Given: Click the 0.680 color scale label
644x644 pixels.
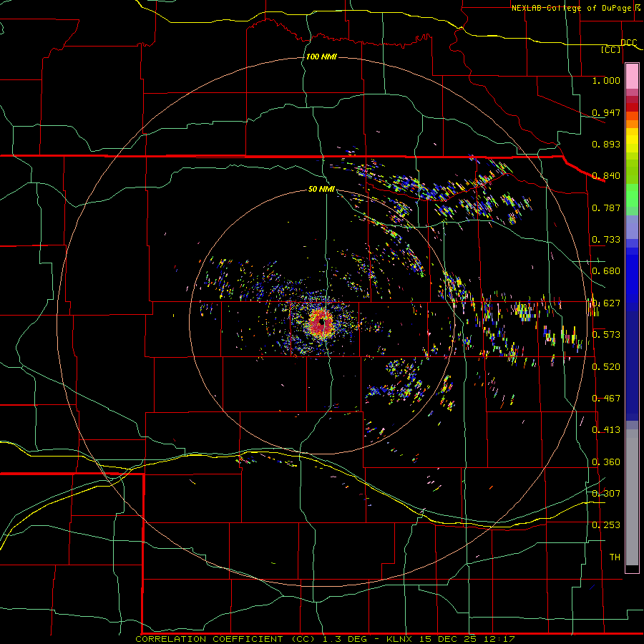Looking at the screenshot, I should [606, 271].
